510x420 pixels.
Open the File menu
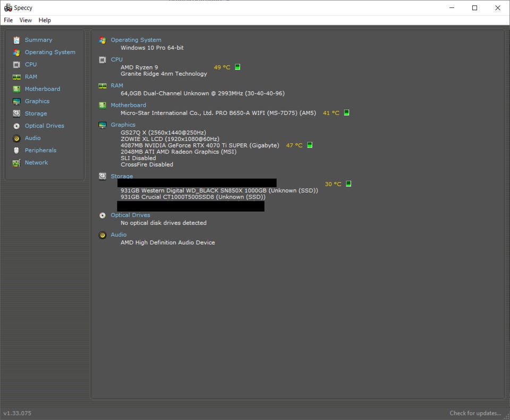[8, 20]
